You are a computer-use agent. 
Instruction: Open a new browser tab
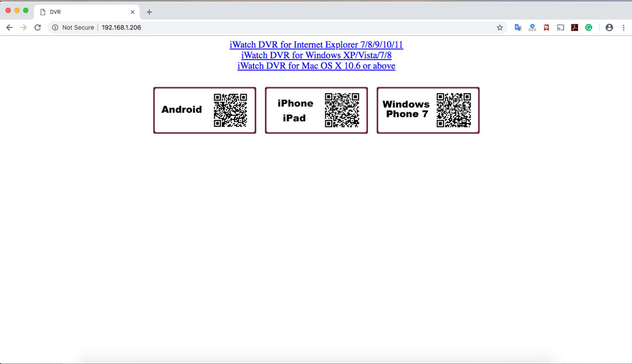point(149,12)
